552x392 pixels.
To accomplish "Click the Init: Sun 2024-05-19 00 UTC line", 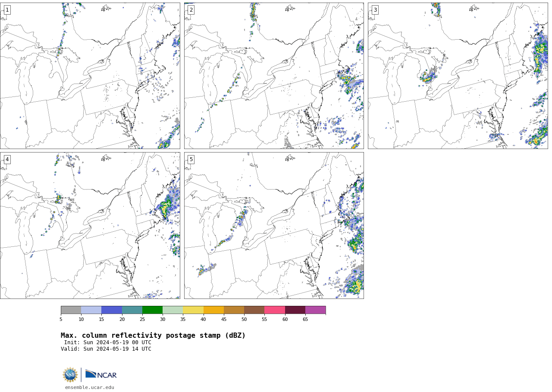I will (108, 342).
